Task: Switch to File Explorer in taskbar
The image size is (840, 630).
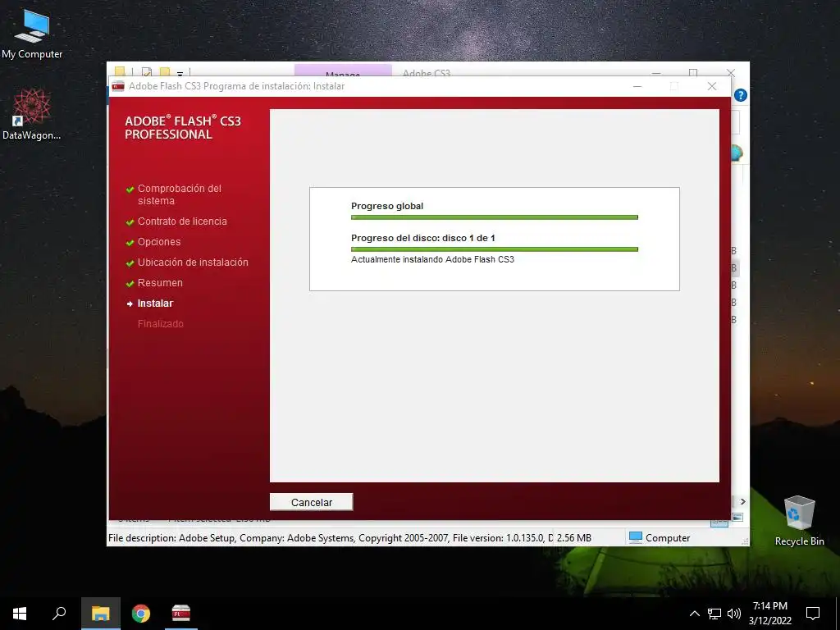Action: click(x=100, y=614)
